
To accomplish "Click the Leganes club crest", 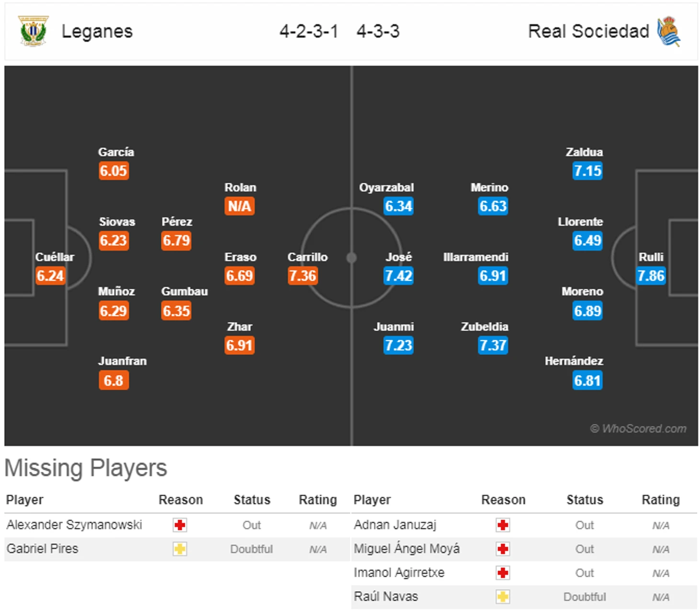I will (33, 31).
